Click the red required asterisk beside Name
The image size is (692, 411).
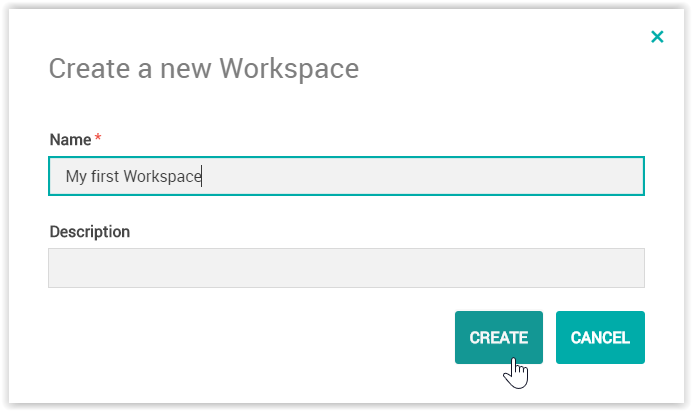pyautogui.click(x=98, y=138)
